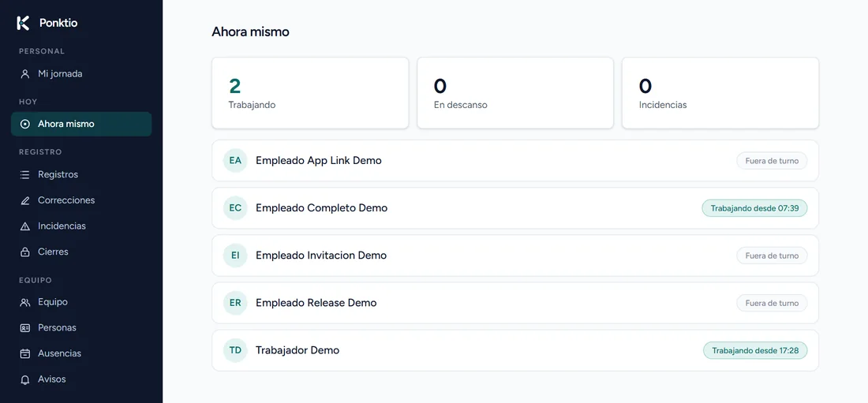This screenshot has width=868, height=403.
Task: Click the Trabajando desde 07:39 badge
Action: (x=754, y=208)
